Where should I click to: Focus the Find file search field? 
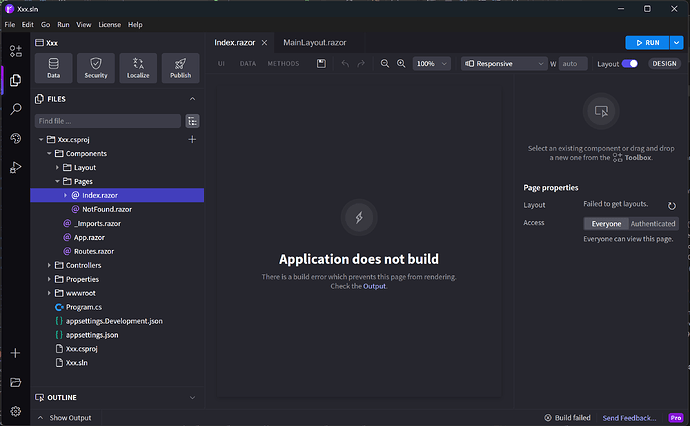point(108,121)
